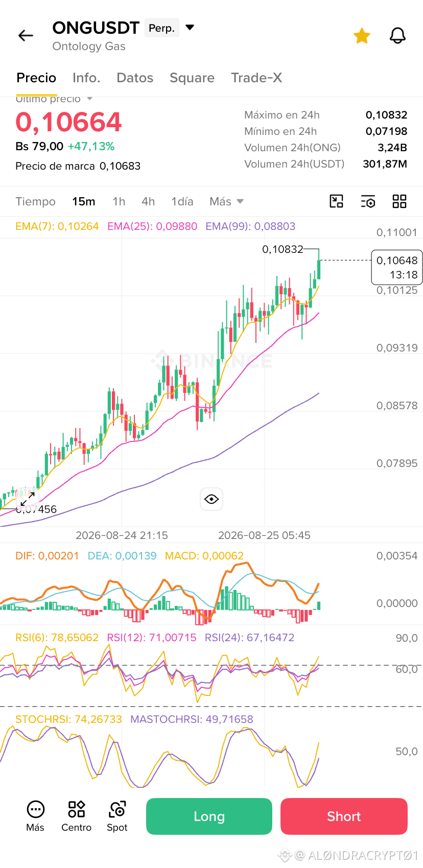Tap the +47,13% change percentage
This screenshot has width=423, height=868.
(x=91, y=147)
